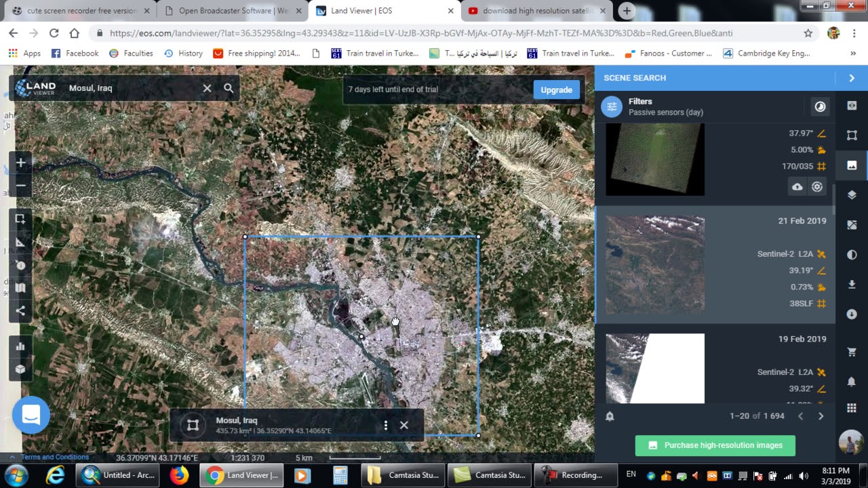Bookmark this page with the star
Image resolution: width=868 pixels, height=488 pixels.
[x=808, y=33]
